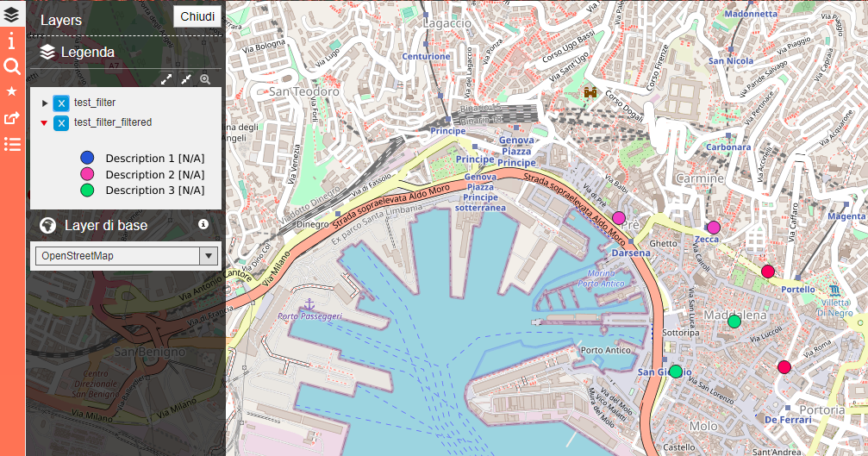Click the Centurione stop label
The image size is (868, 456).
426,56
